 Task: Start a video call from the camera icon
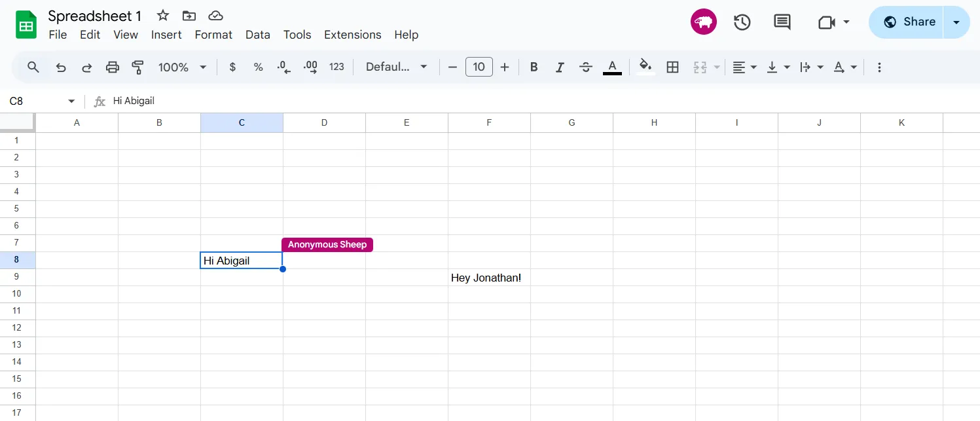pyautogui.click(x=827, y=22)
